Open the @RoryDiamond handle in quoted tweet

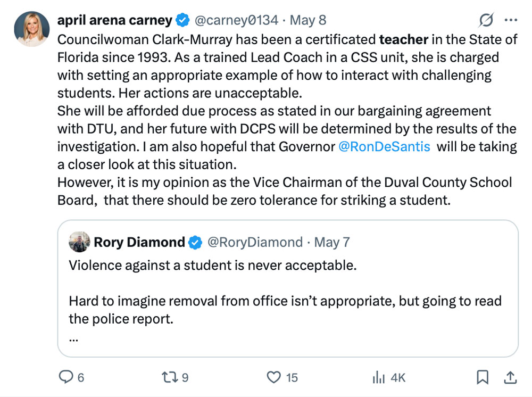coord(255,242)
